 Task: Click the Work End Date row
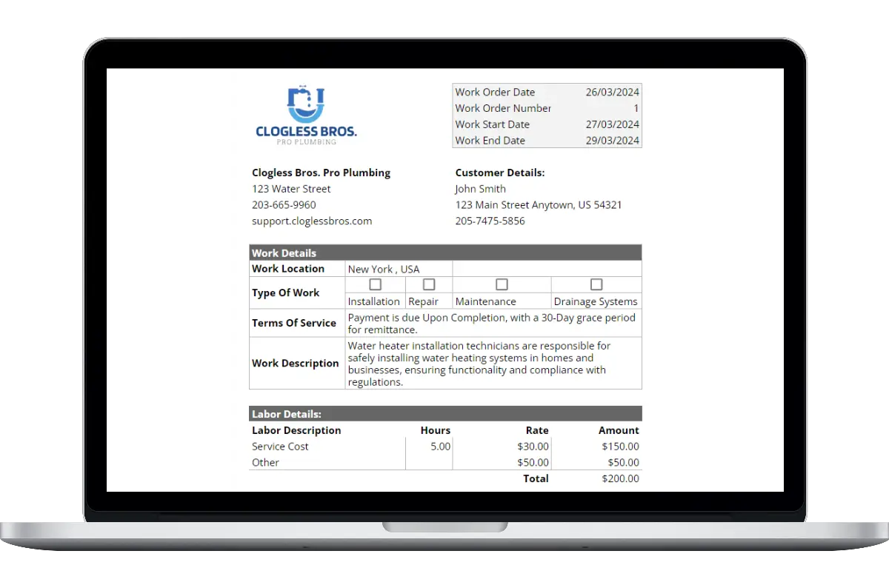(x=547, y=140)
